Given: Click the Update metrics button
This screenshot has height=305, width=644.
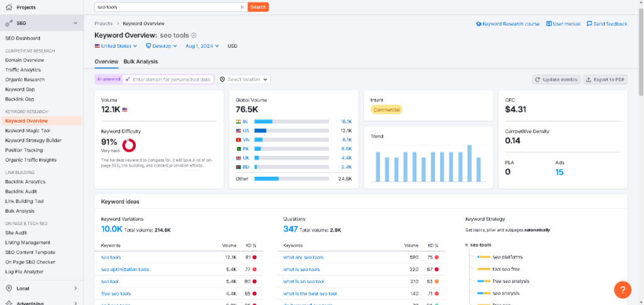Looking at the screenshot, I should click(x=556, y=79).
